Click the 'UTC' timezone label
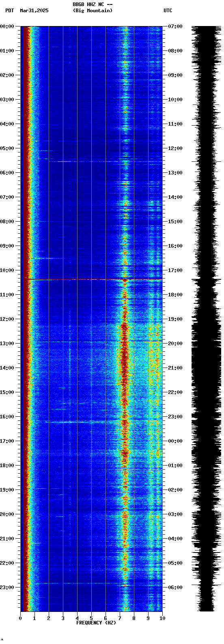The width and height of the screenshot is (224, 644). click(168, 11)
